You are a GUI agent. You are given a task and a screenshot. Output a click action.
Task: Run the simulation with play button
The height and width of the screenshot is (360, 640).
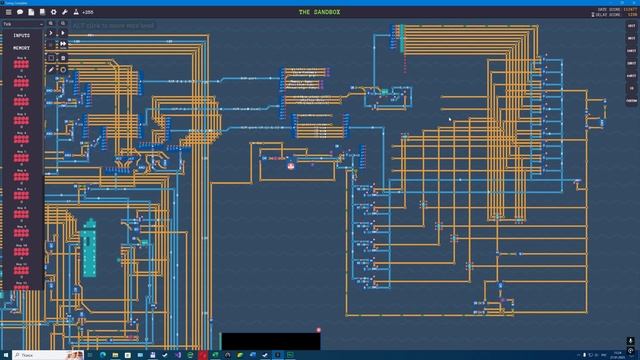pyautogui.click(x=63, y=33)
